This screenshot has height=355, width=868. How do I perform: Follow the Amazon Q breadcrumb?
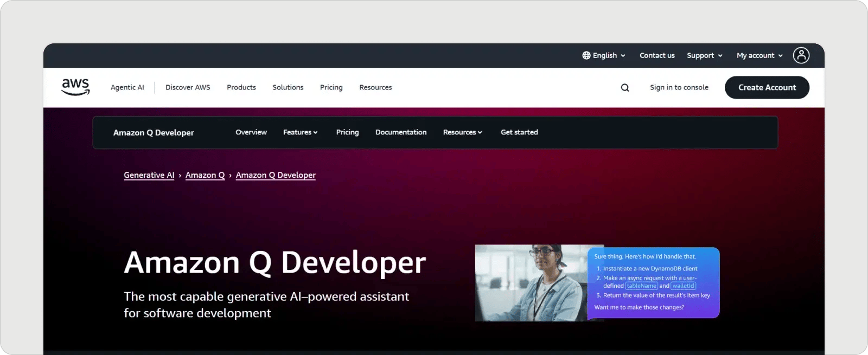tap(205, 175)
